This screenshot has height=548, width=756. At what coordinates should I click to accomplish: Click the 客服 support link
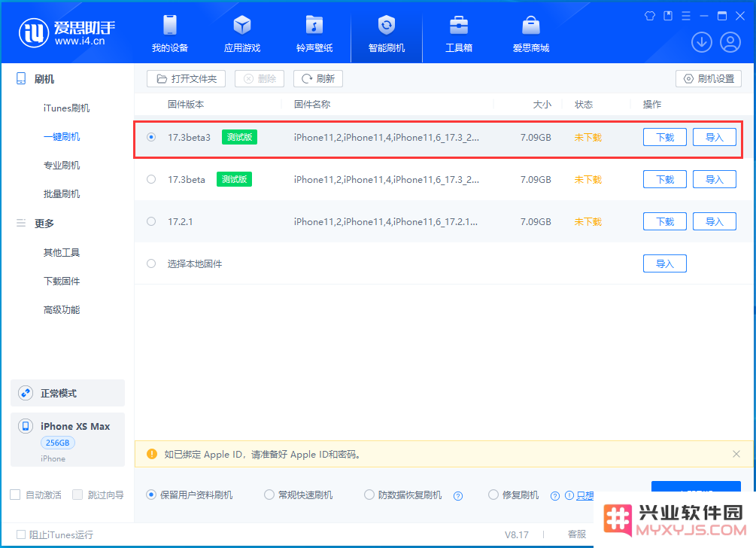click(x=577, y=534)
